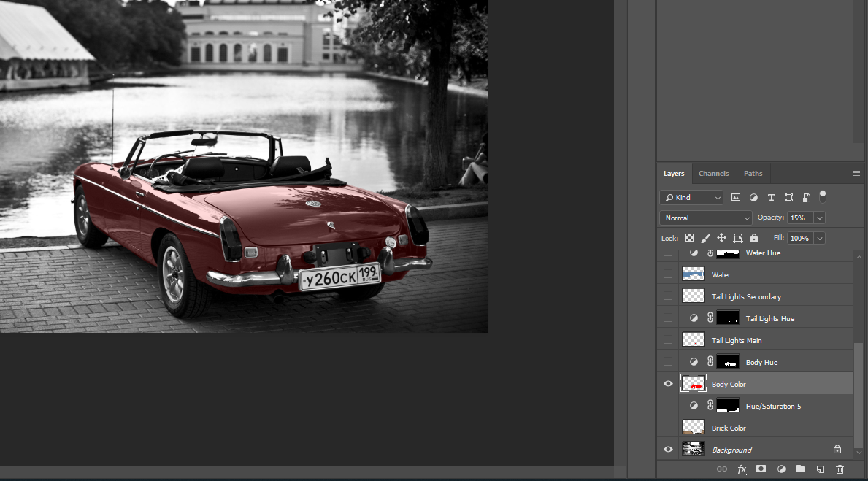868x481 pixels.
Task: Switch to the Paths tab
Action: pos(753,174)
